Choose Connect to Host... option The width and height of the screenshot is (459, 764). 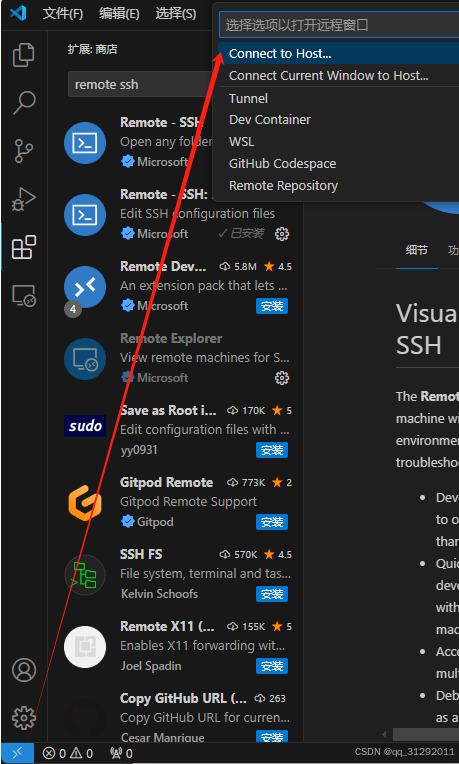[x=339, y=53]
